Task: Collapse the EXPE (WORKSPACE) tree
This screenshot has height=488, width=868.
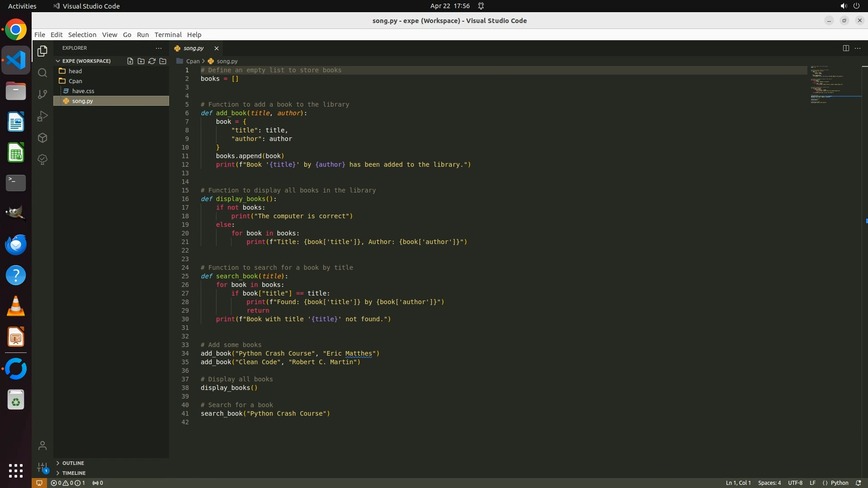Action: coord(86,61)
